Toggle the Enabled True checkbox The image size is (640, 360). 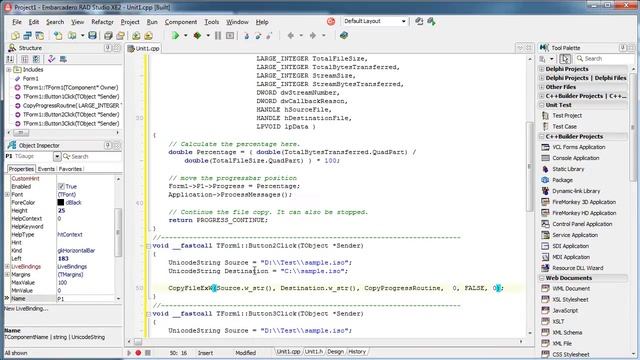61,187
